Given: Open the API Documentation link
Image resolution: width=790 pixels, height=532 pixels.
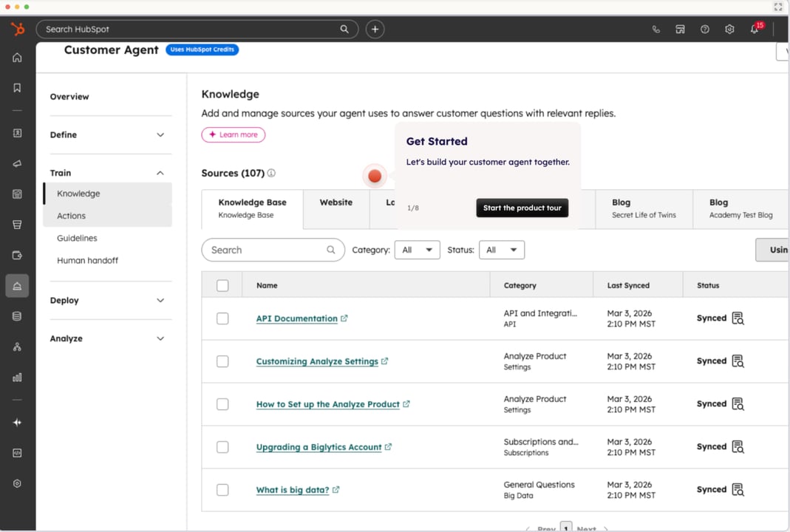Looking at the screenshot, I should tap(297, 318).
